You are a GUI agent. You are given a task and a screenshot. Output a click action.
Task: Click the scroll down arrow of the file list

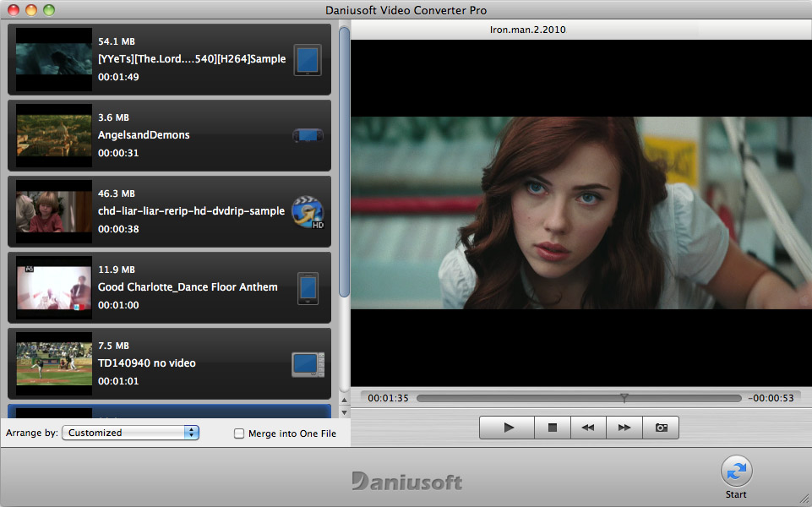tap(345, 412)
